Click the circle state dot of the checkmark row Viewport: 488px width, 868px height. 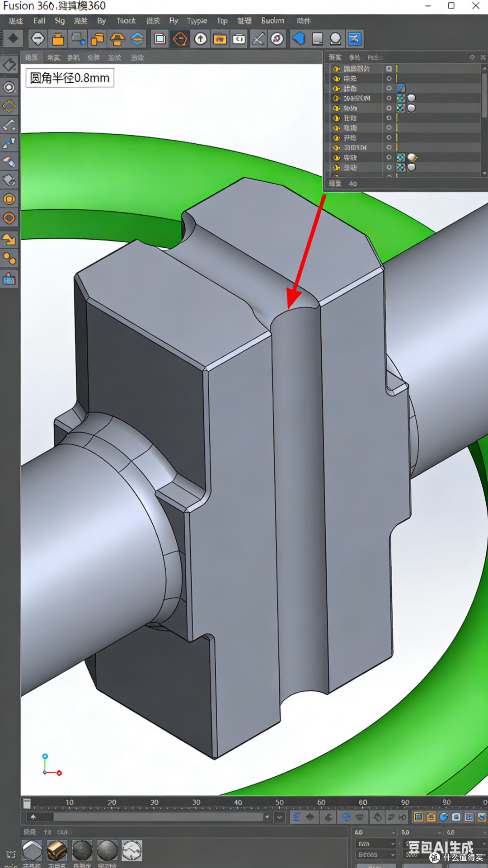pos(389,89)
